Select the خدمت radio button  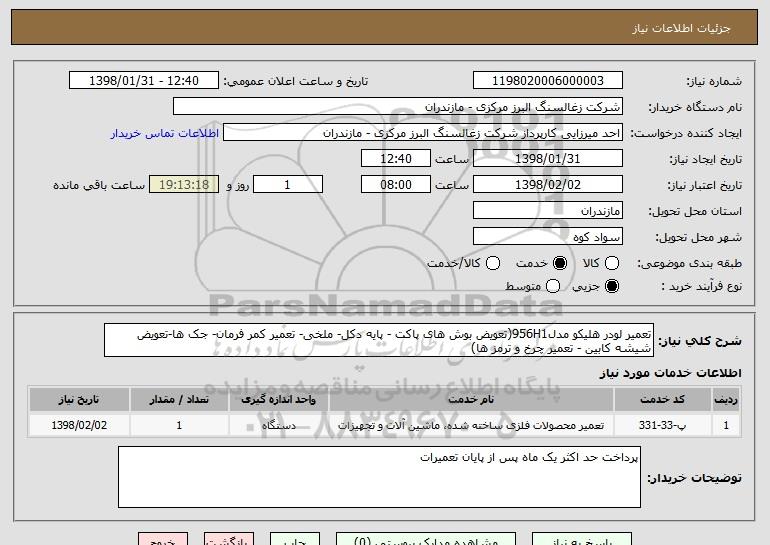(559, 263)
